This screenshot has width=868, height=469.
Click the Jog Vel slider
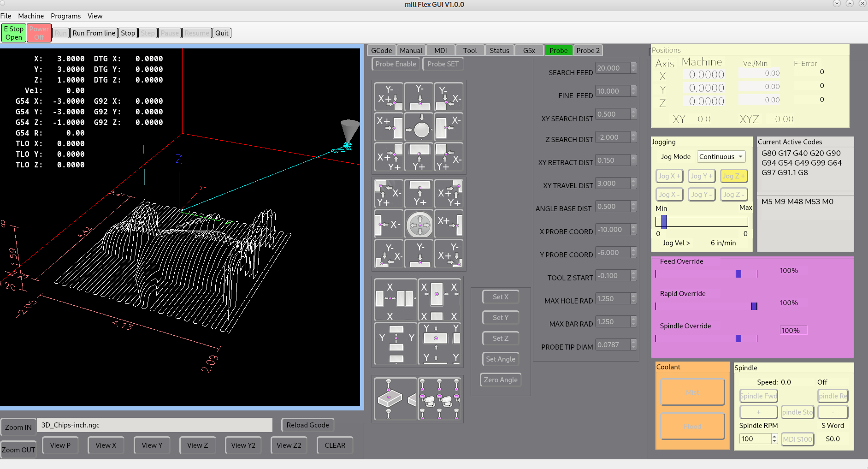pos(702,222)
